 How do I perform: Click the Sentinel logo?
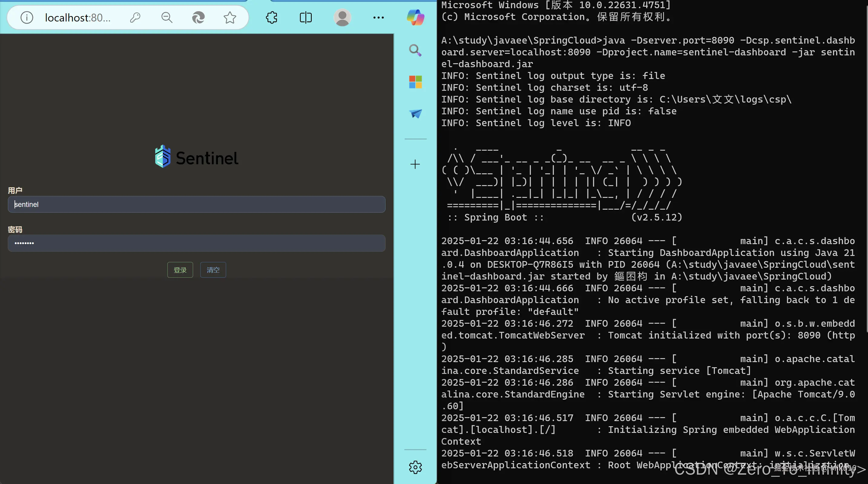(197, 157)
